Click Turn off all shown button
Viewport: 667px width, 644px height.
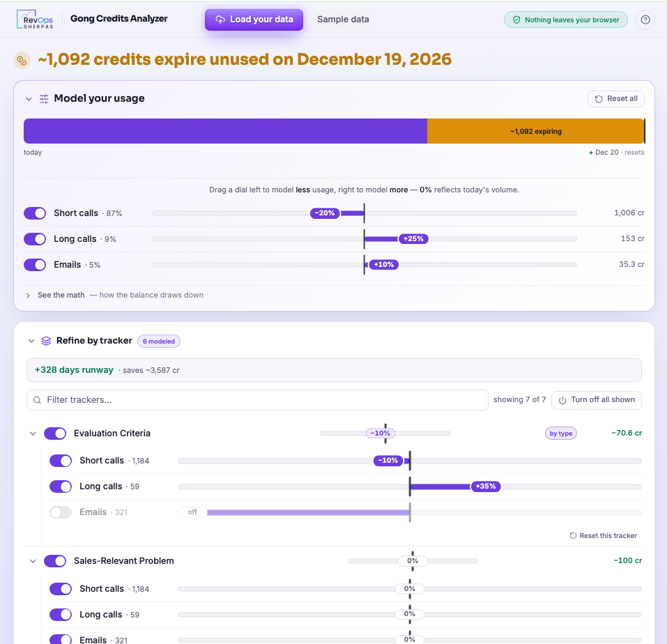pyautogui.click(x=597, y=400)
